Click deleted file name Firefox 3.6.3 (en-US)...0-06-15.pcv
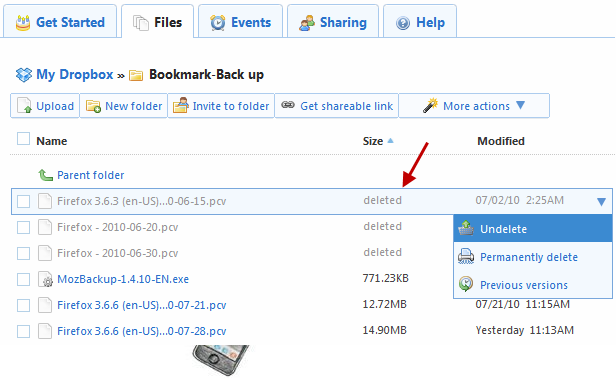The width and height of the screenshot is (616, 379). tap(142, 201)
